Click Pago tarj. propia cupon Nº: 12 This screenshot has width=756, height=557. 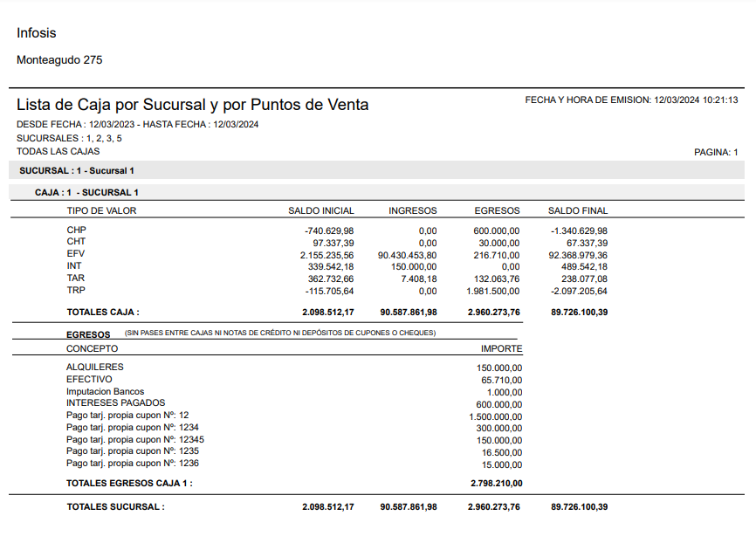tap(127, 416)
